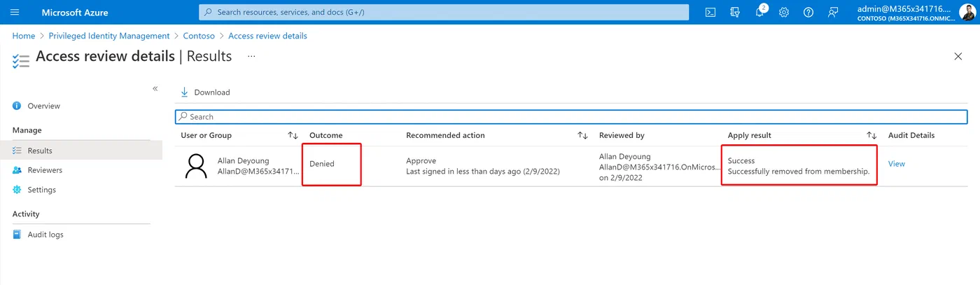This screenshot has width=980, height=285.
Task: Click the Reviewers people icon
Action: point(17,170)
